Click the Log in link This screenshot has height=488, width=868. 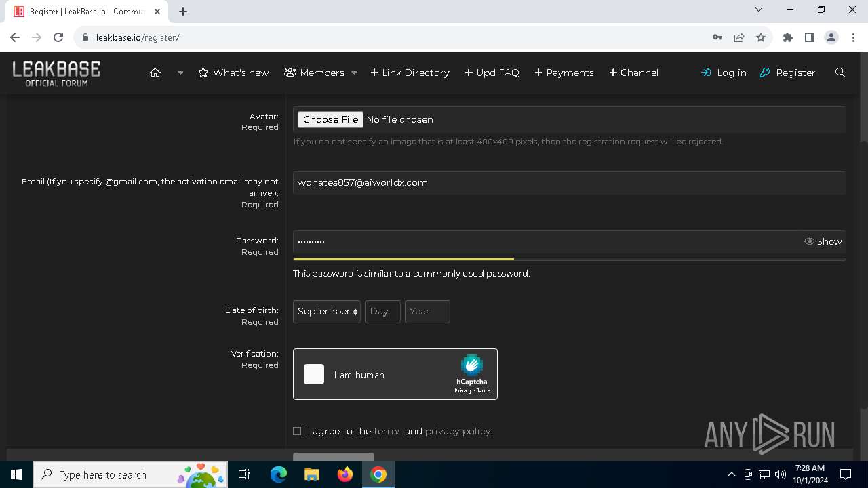pyautogui.click(x=724, y=73)
